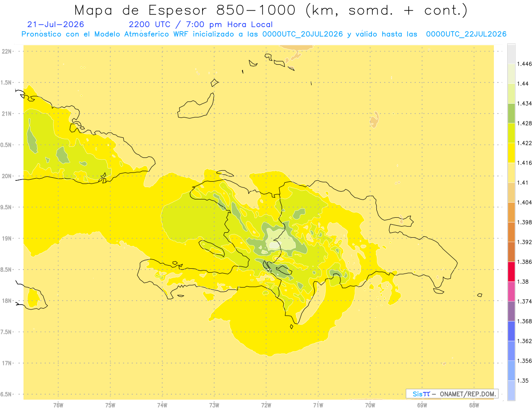The image size is (532, 411).
Task: Click the legend value '1.38'
Action: pyautogui.click(x=523, y=282)
